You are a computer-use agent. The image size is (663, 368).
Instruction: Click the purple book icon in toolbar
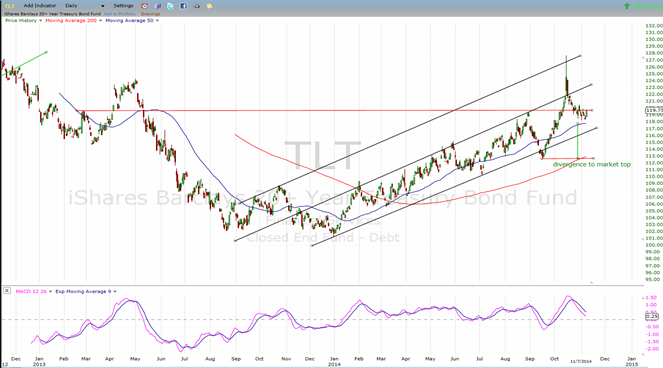(x=158, y=6)
